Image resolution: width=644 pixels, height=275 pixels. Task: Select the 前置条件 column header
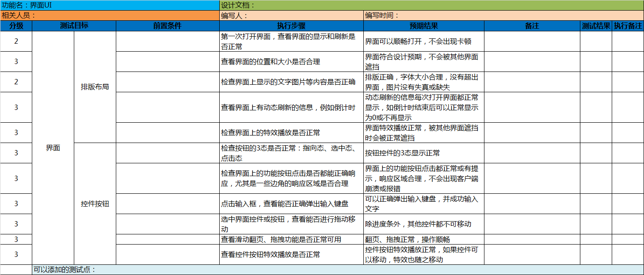pos(168,26)
